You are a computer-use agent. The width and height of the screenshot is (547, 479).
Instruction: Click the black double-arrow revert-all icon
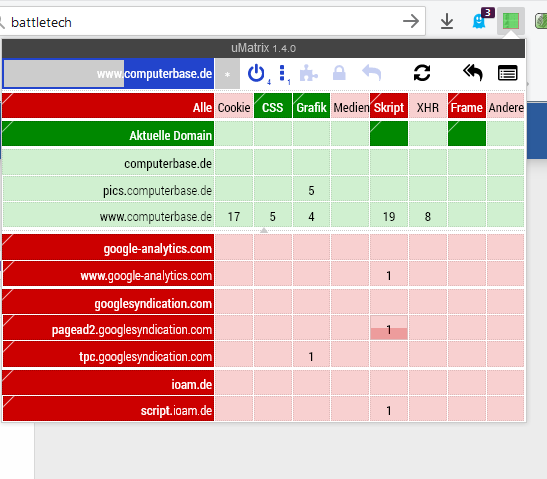tap(473, 74)
